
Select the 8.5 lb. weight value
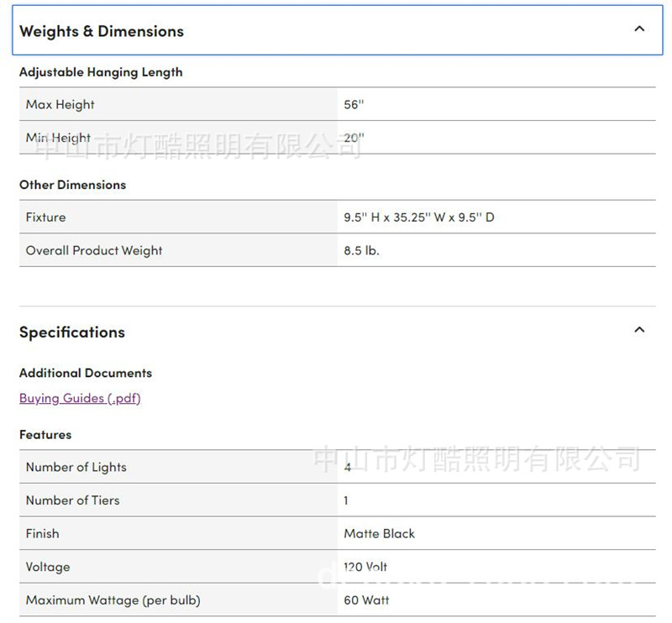(361, 250)
